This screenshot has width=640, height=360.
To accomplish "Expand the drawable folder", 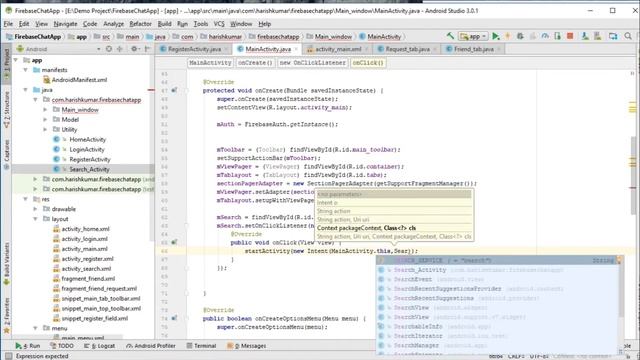I will point(36,209).
